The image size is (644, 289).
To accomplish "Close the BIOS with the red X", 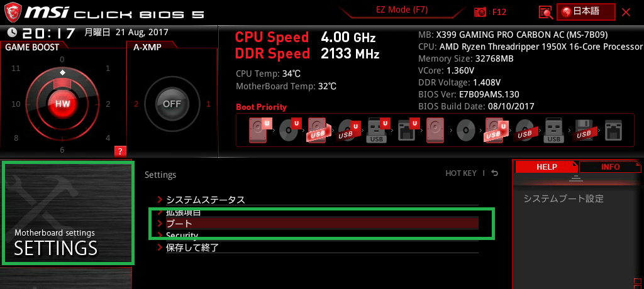I will tap(626, 13).
